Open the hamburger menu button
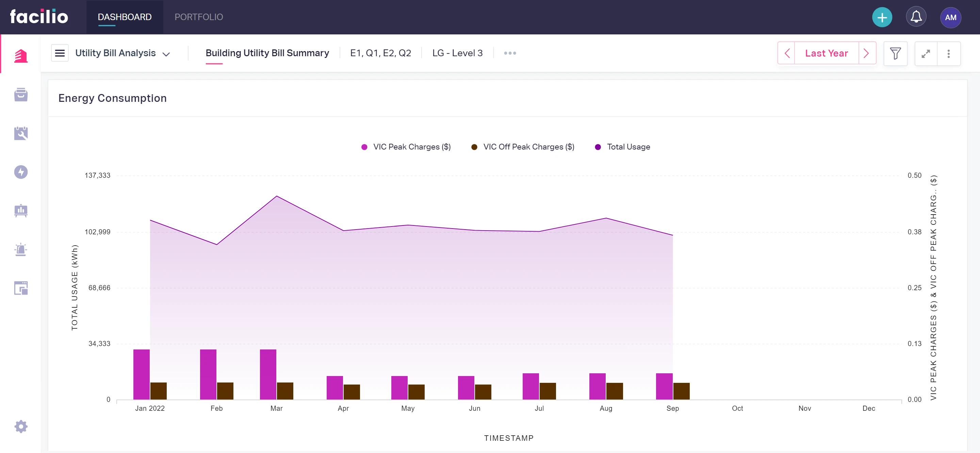Viewport: 980px width, 453px height. (x=60, y=53)
